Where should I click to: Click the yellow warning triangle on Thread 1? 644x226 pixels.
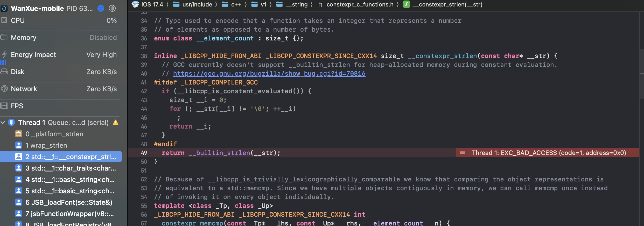tap(116, 122)
